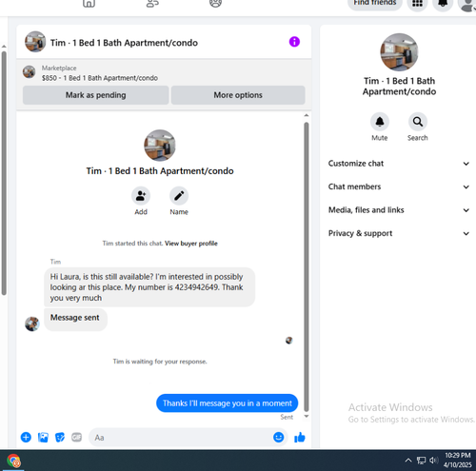Viewport: 476px width, 471px height.
Task: Click Mark as pending button
Action: pos(95,95)
